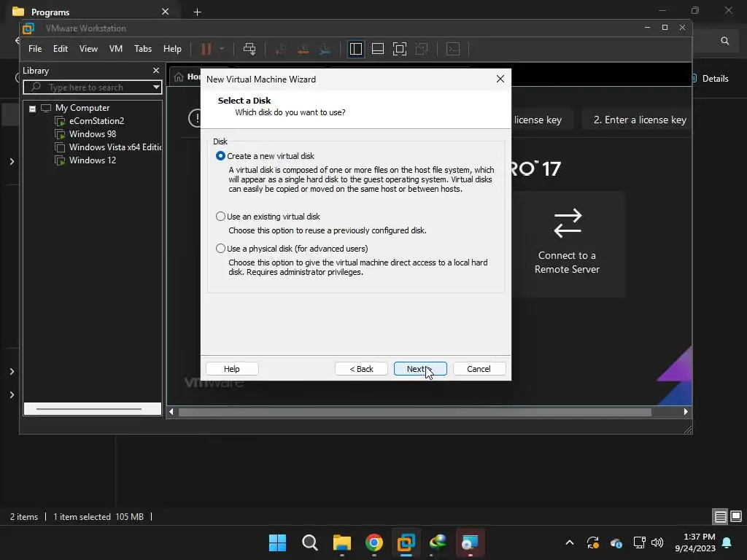Cancel the New Virtual Machine Wizard
This screenshot has height=560, width=747.
click(479, 368)
